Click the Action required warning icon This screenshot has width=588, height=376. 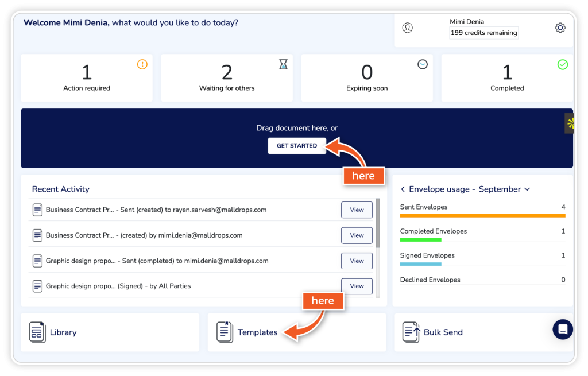(142, 64)
